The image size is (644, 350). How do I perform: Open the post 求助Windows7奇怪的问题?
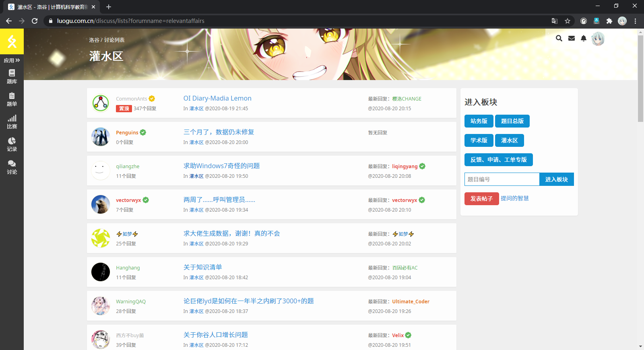(x=222, y=166)
